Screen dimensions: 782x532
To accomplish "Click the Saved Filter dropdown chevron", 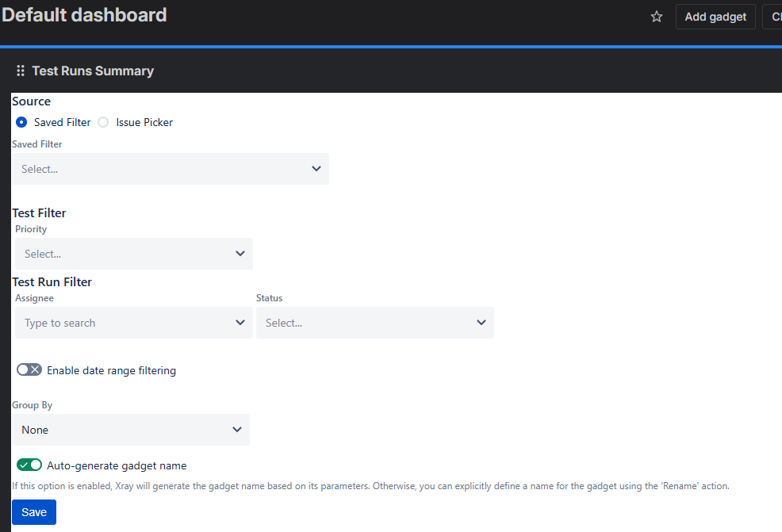I will click(316, 169).
